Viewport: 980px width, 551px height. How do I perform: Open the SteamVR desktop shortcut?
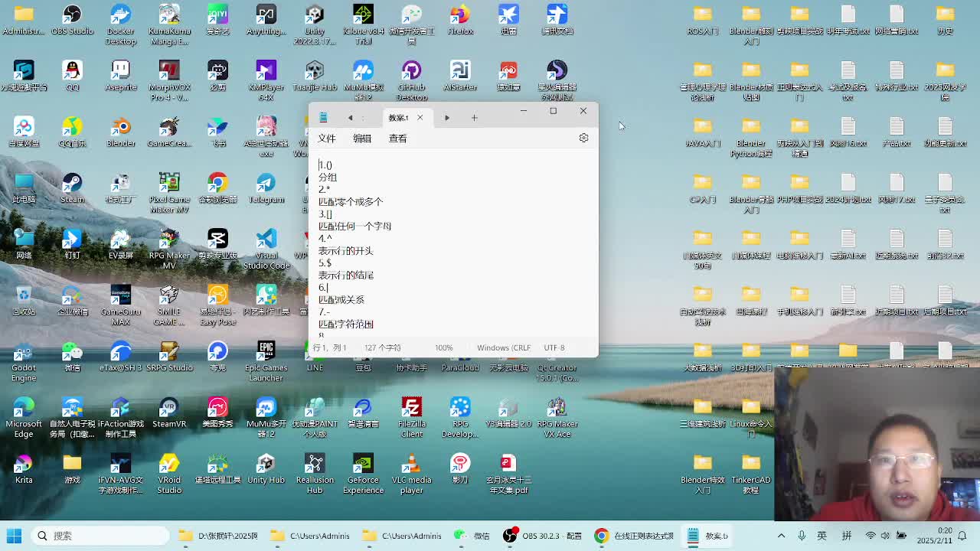[169, 412]
